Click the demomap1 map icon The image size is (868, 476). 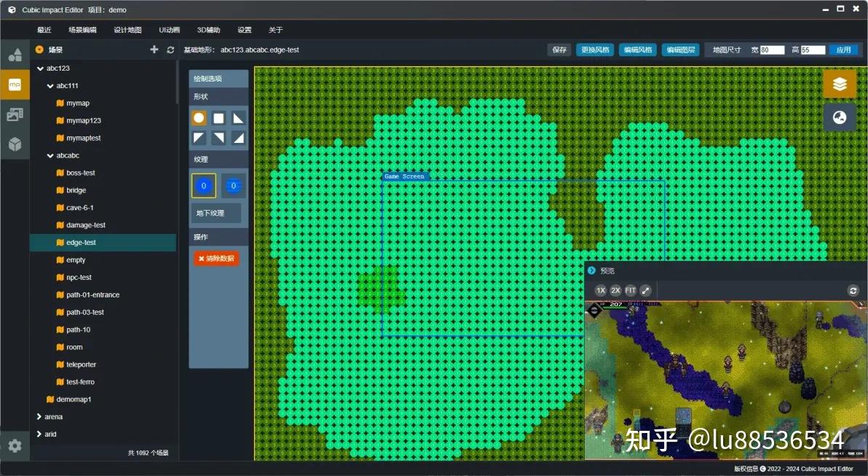coord(50,399)
